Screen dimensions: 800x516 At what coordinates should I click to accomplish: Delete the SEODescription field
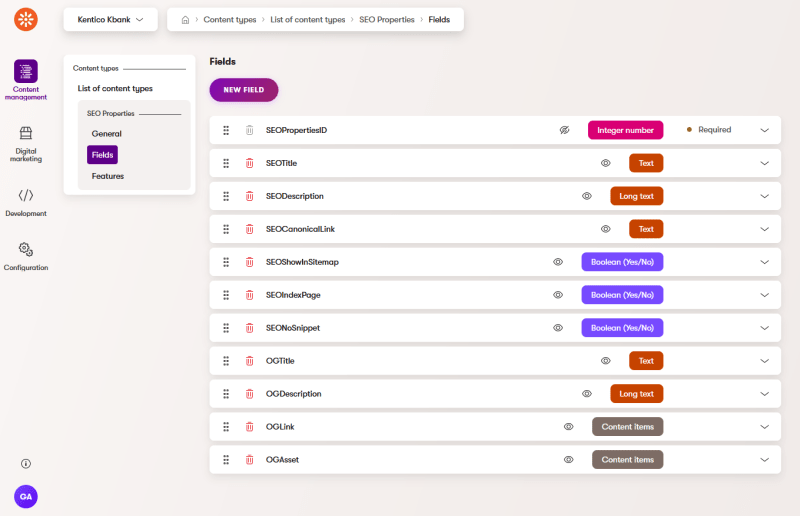tap(249, 196)
